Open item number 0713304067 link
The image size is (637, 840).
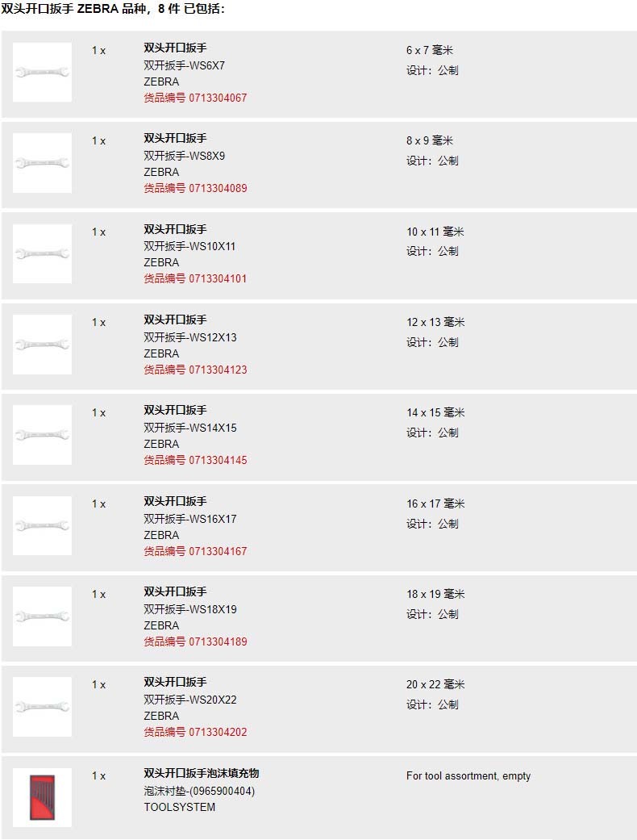tap(195, 98)
